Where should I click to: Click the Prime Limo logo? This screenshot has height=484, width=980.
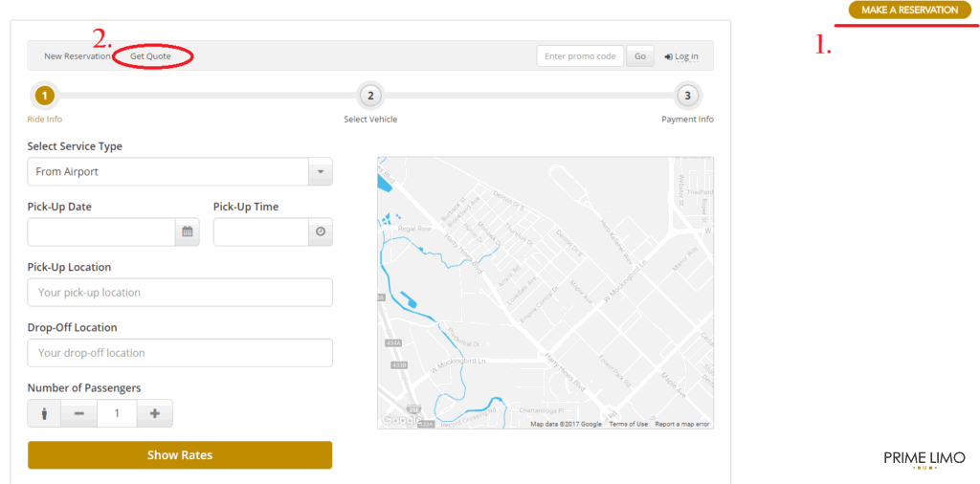coord(924,460)
